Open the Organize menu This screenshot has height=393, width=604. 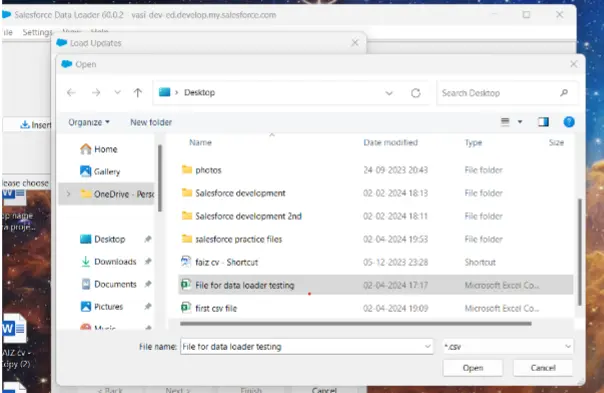click(89, 122)
